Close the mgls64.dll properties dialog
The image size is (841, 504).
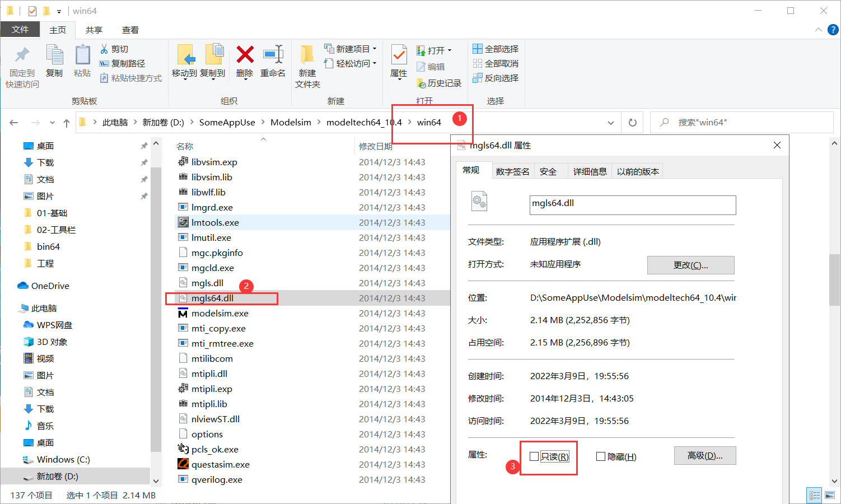coord(777,145)
